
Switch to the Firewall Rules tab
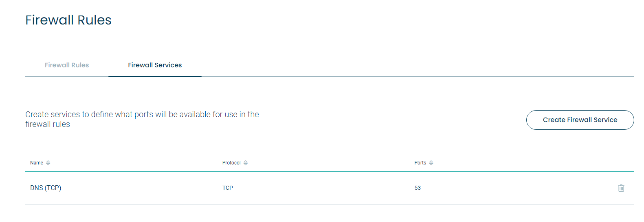pyautogui.click(x=67, y=65)
